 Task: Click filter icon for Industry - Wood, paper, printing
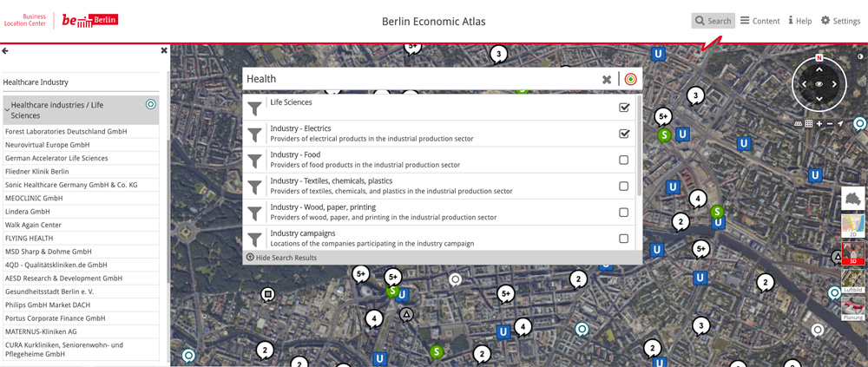(x=254, y=213)
